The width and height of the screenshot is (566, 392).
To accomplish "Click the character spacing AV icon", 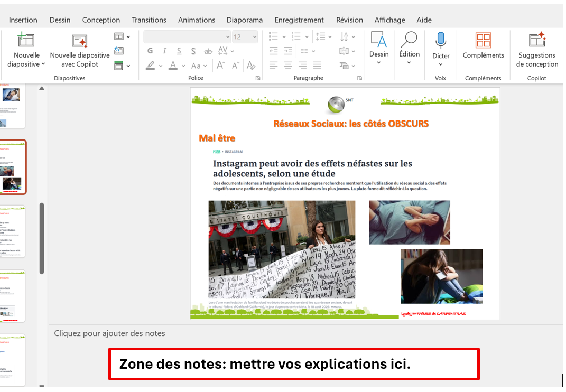I will point(223,51).
